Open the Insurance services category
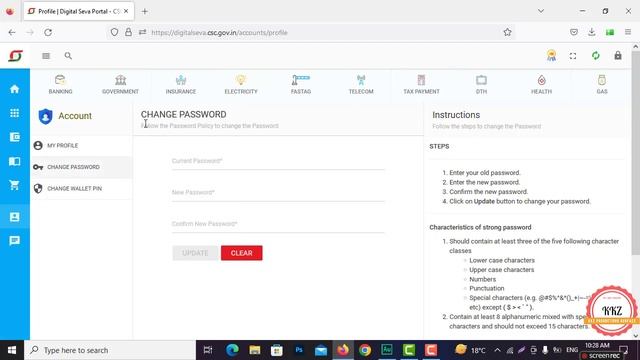The width and height of the screenshot is (640, 360). click(x=181, y=84)
